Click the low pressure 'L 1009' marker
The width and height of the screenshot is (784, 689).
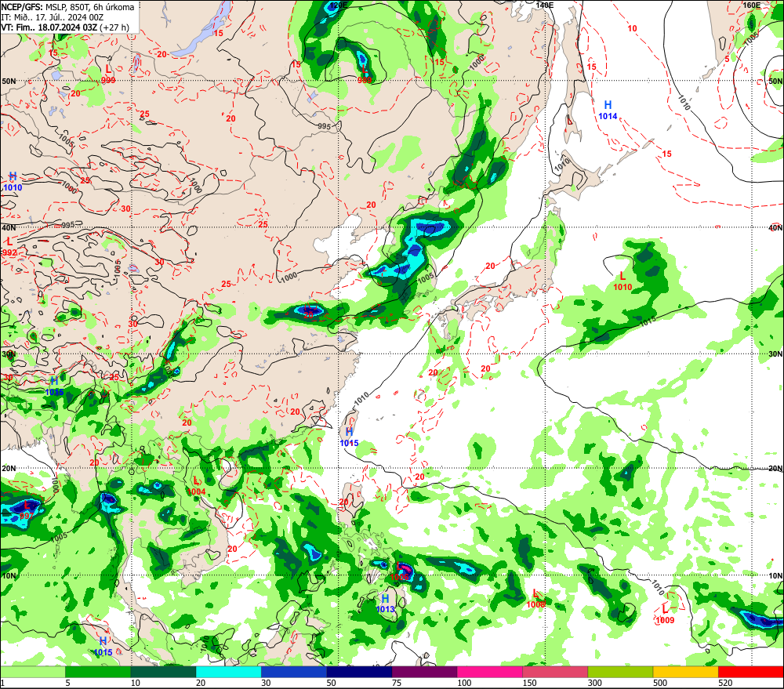click(665, 615)
